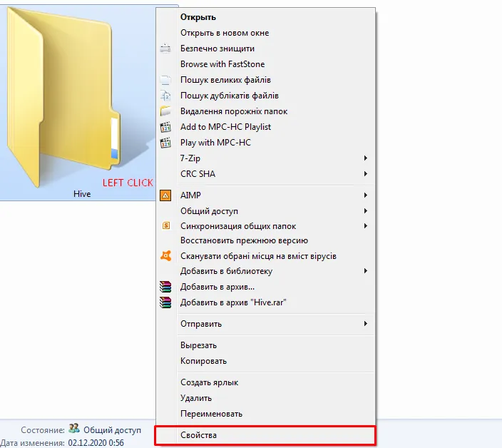Choose Пошук дублікатів файлів

click(265, 96)
